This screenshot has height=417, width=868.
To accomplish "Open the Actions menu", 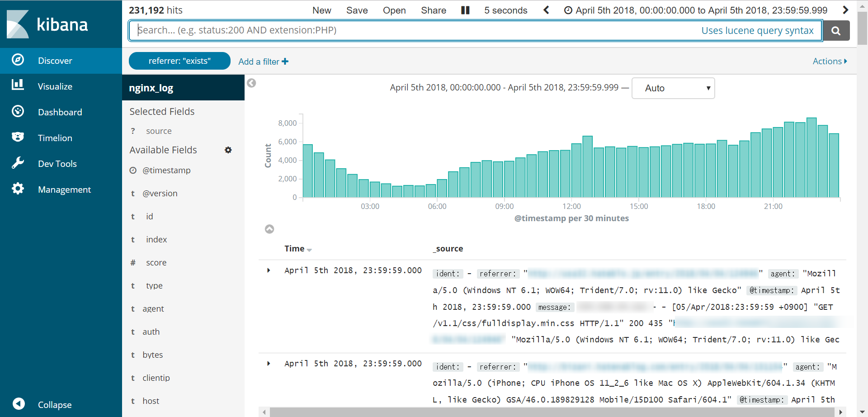I will (830, 61).
